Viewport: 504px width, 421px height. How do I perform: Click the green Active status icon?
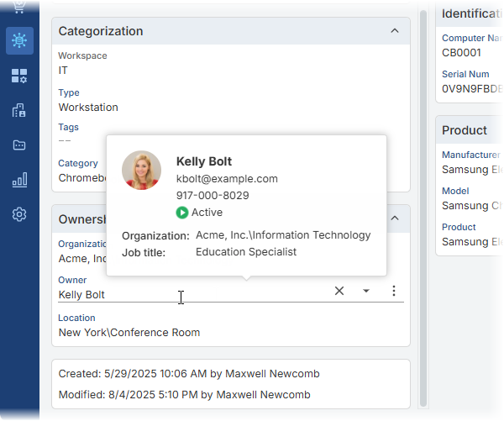click(x=182, y=213)
